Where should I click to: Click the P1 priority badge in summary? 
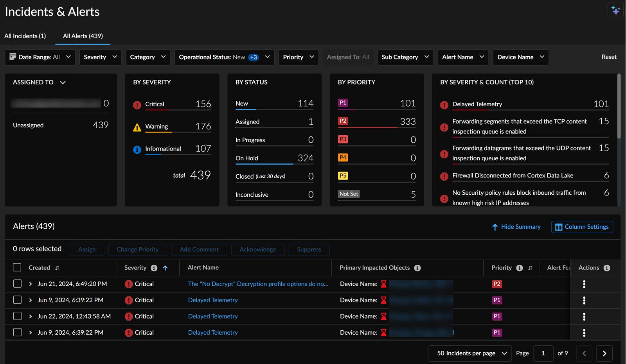343,103
